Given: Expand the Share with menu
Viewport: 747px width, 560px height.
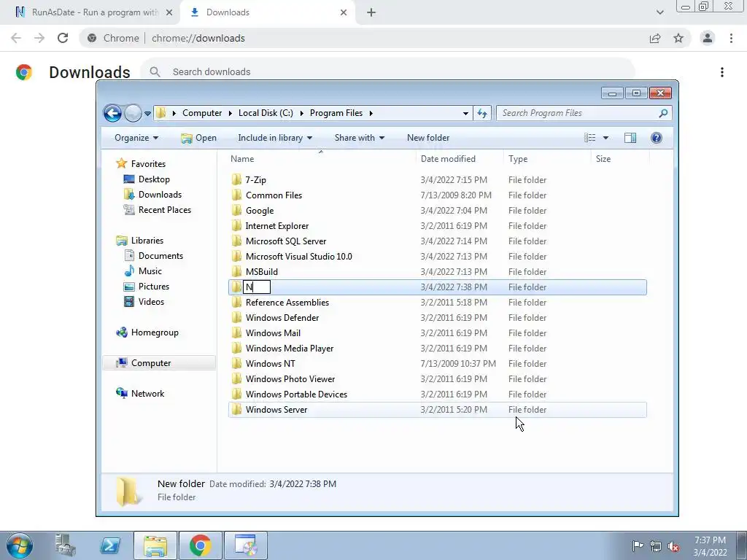Looking at the screenshot, I should 359,138.
